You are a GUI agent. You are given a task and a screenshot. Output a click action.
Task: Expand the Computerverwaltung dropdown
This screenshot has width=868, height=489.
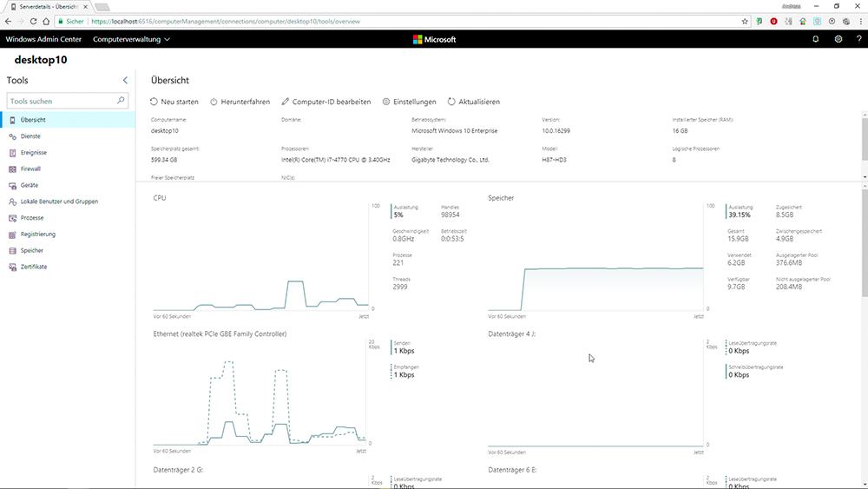pyautogui.click(x=131, y=39)
